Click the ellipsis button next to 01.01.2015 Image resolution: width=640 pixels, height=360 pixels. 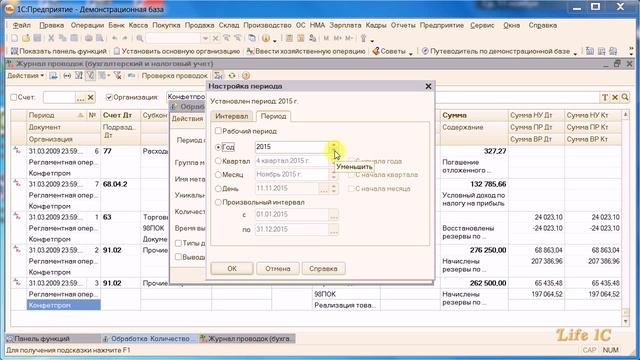point(334,215)
